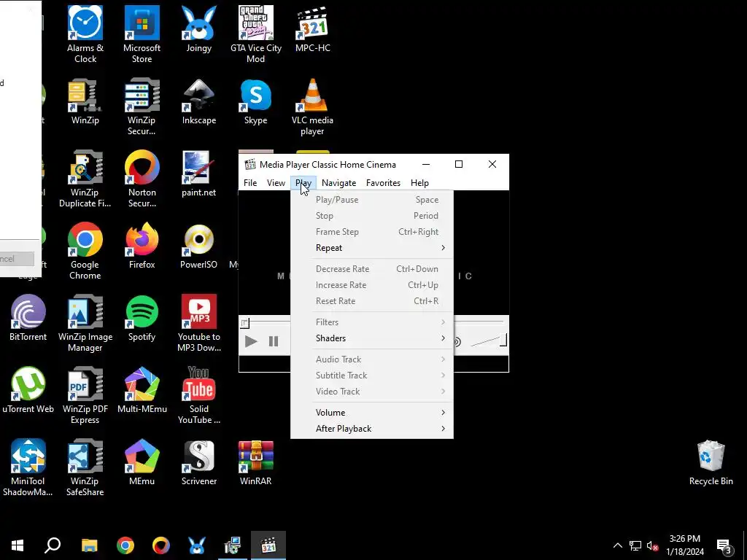The width and height of the screenshot is (747, 560).
Task: Select the MPC-HC desktop shortcut
Action: pyautogui.click(x=312, y=29)
